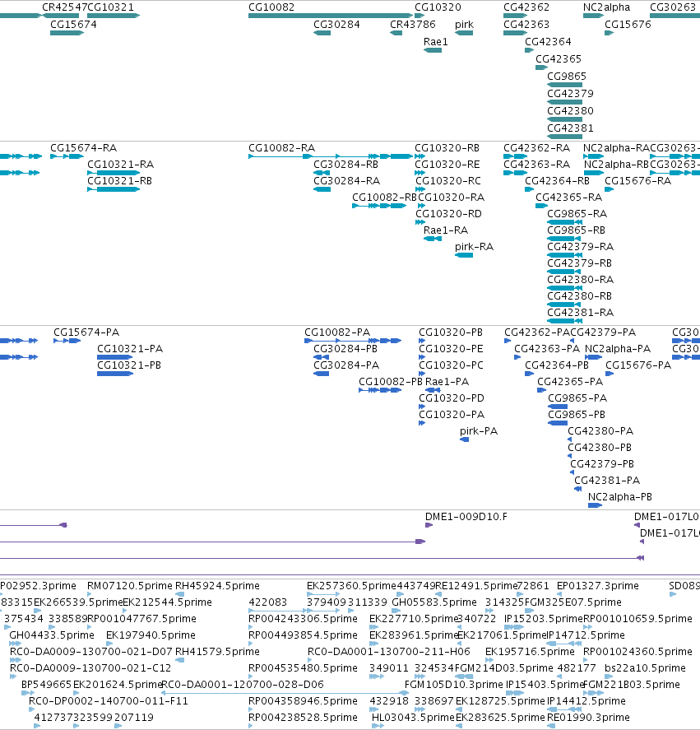Open the RC0-DP0002-140700-011-F11 EST label
The height and width of the screenshot is (730, 700).
click(x=109, y=701)
